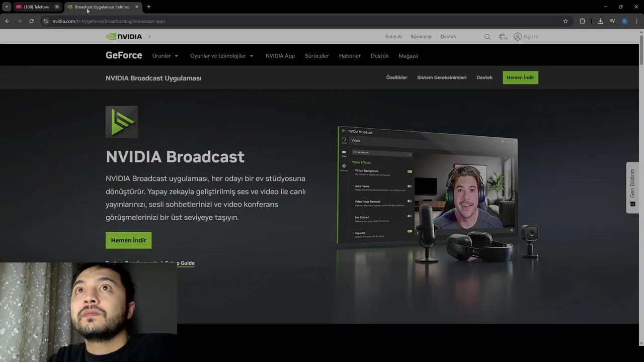Open the Chrome profile avatar
The image size is (644, 362).
coord(624,21)
